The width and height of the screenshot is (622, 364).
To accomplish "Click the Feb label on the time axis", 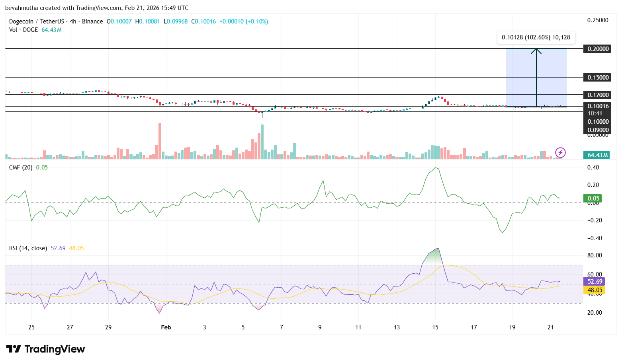I will tap(166, 327).
